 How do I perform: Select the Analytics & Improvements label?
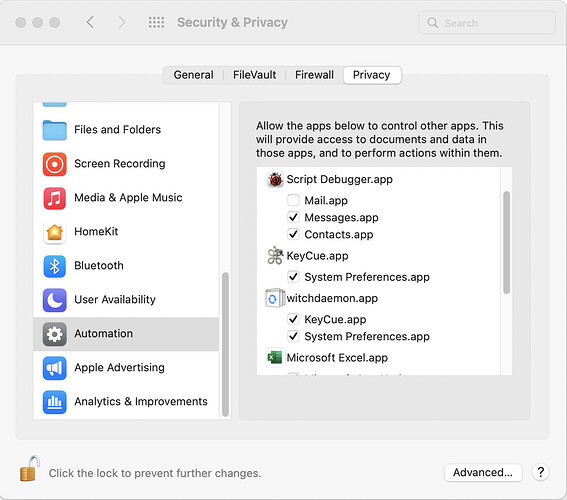click(141, 402)
